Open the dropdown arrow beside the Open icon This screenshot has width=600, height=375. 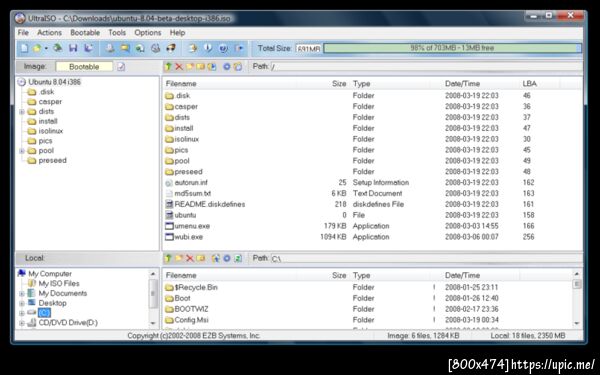pos(46,49)
